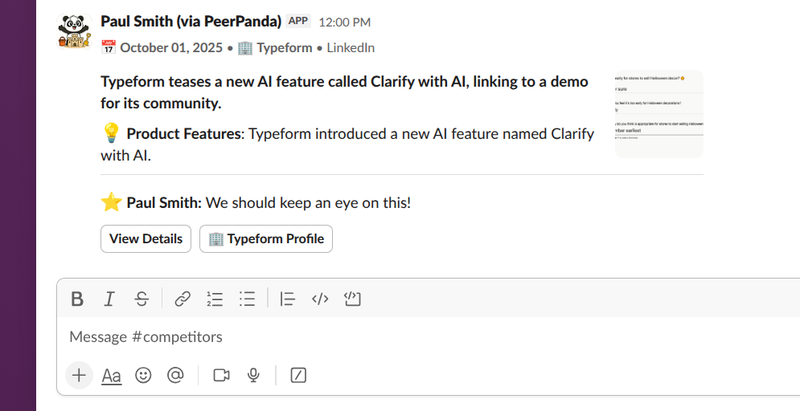Record a video clip
This screenshot has width=800, height=411.
(222, 375)
